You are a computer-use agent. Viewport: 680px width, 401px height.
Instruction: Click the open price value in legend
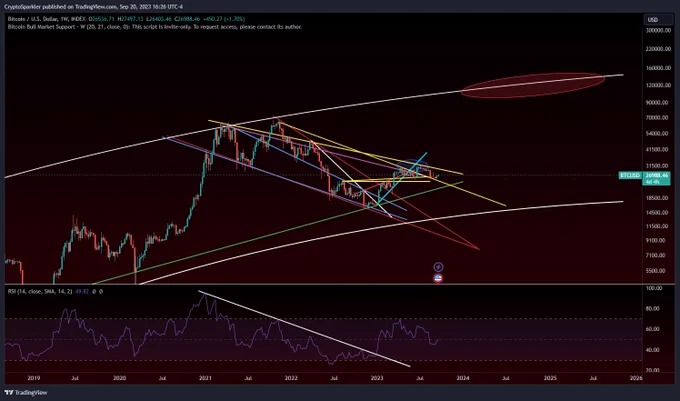click(102, 19)
